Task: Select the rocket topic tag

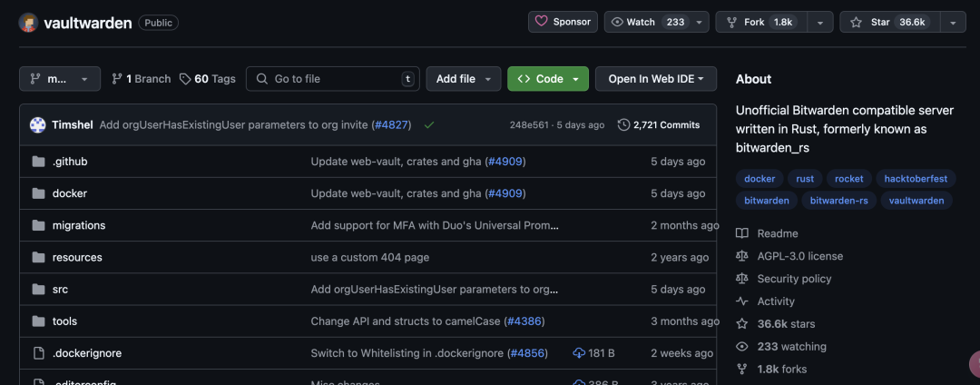Action: (848, 179)
